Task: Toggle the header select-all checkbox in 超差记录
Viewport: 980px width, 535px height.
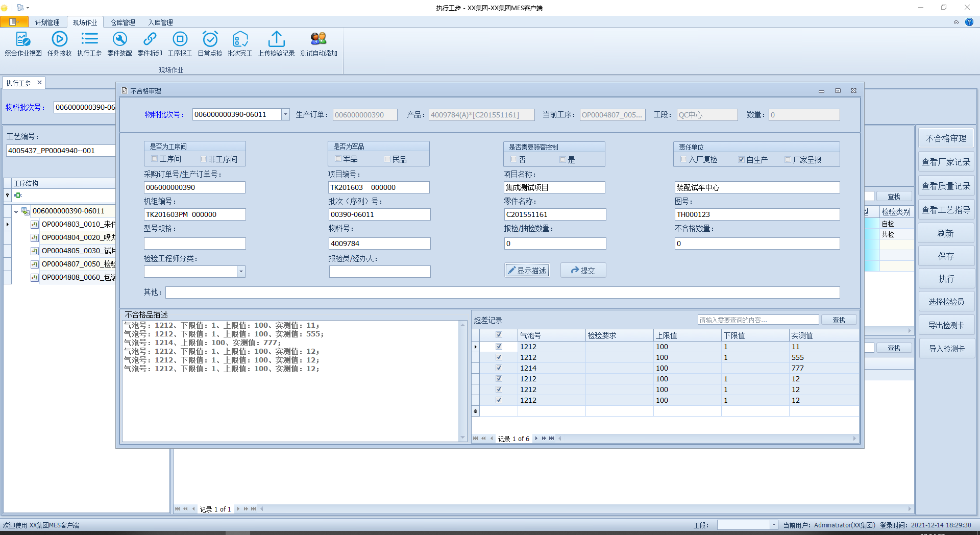Action: pos(499,335)
